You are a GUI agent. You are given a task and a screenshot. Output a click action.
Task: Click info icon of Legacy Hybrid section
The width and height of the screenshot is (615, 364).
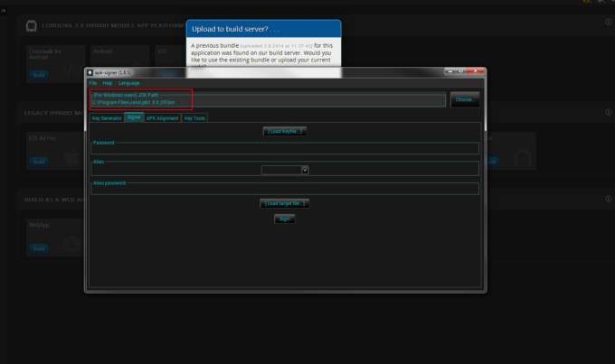(x=609, y=112)
